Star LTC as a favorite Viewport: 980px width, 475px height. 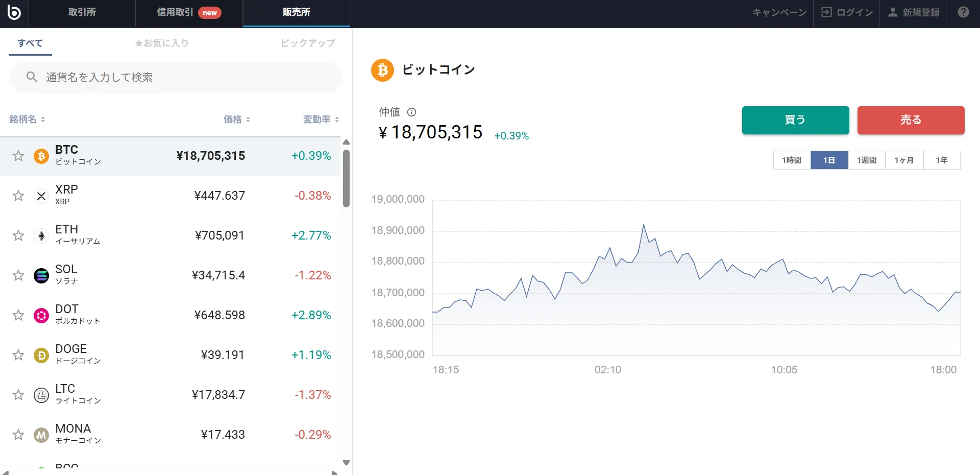coord(18,394)
